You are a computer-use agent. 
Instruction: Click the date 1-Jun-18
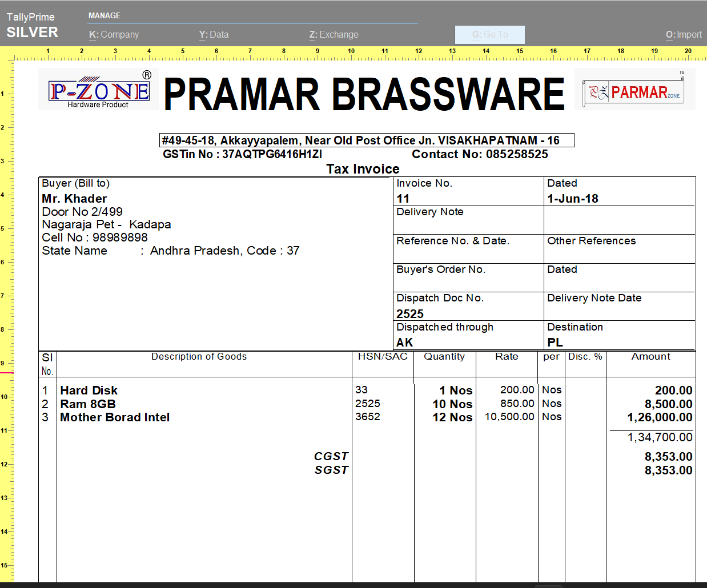coord(573,199)
